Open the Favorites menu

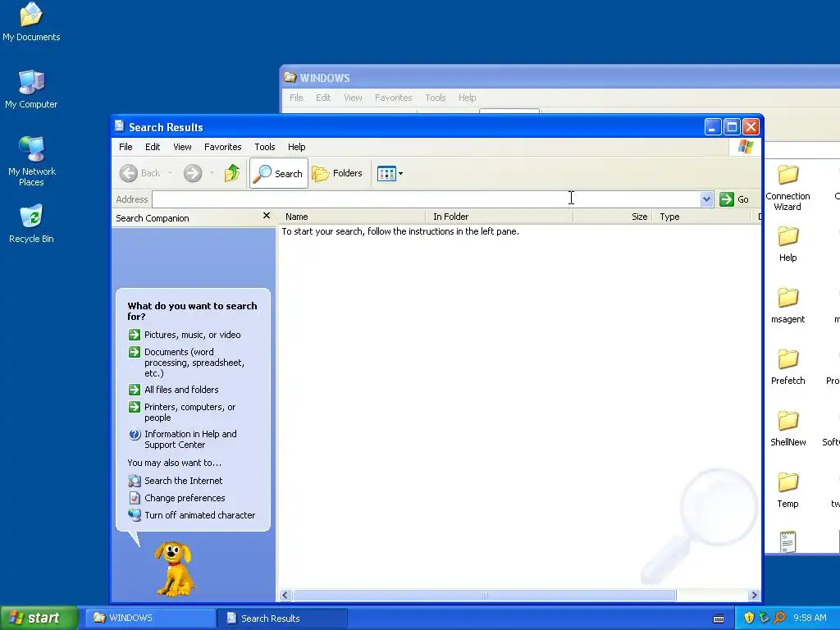223,147
